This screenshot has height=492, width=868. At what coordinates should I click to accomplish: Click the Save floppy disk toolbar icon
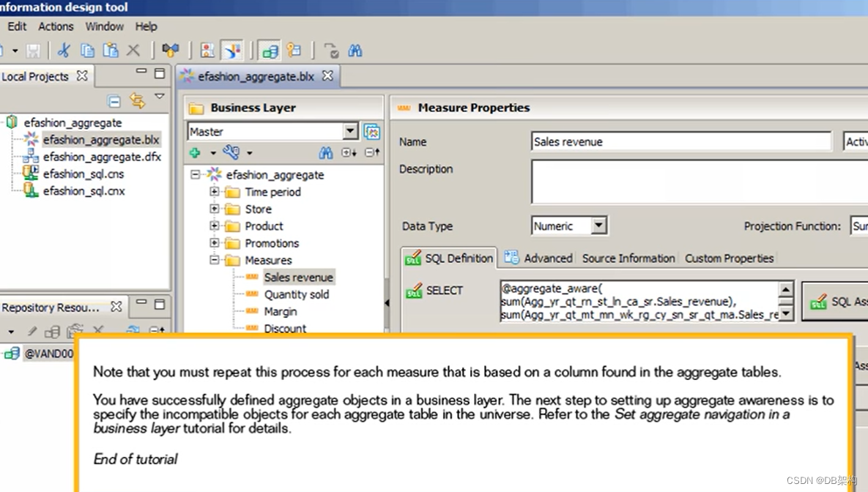click(33, 51)
